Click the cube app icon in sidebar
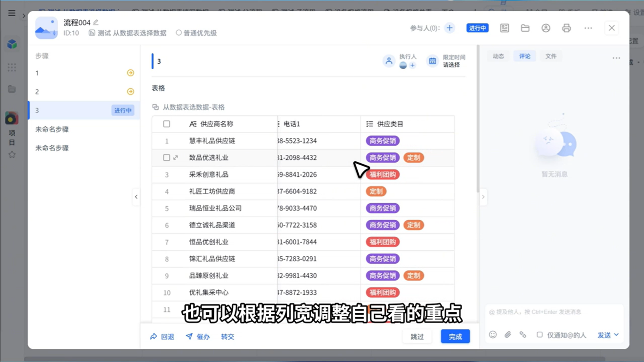 [x=12, y=44]
